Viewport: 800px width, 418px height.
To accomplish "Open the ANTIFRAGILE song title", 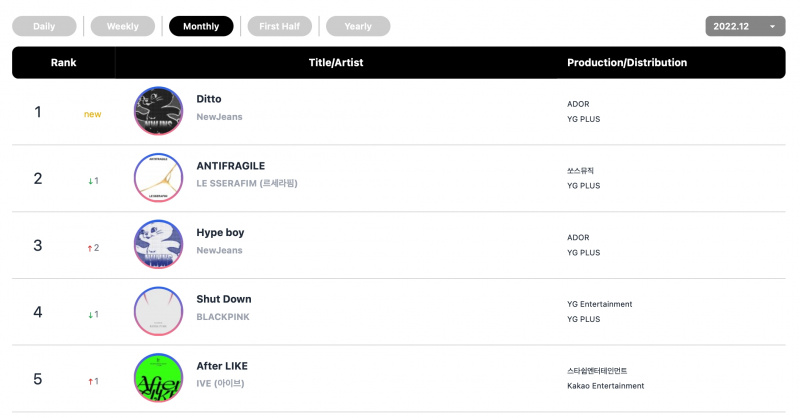I will point(231,166).
